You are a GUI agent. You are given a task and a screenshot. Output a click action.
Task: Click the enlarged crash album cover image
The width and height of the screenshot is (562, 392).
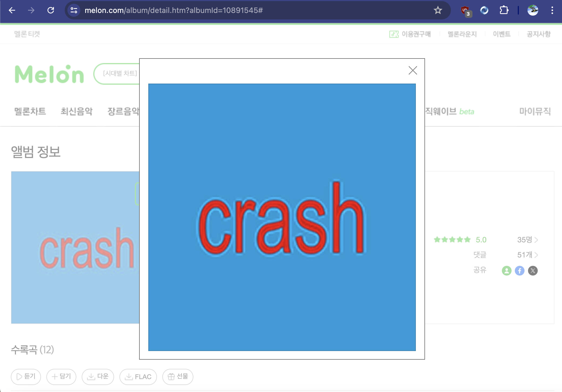click(x=282, y=217)
